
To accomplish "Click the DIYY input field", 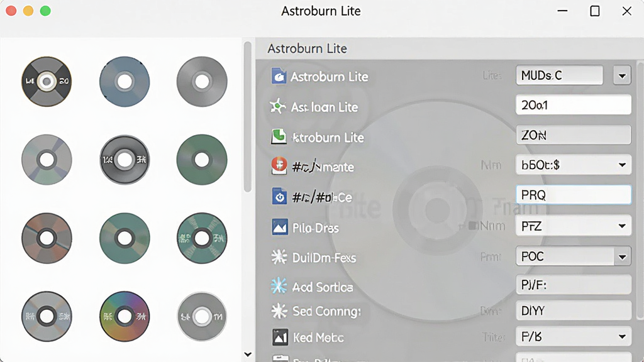I will [574, 310].
